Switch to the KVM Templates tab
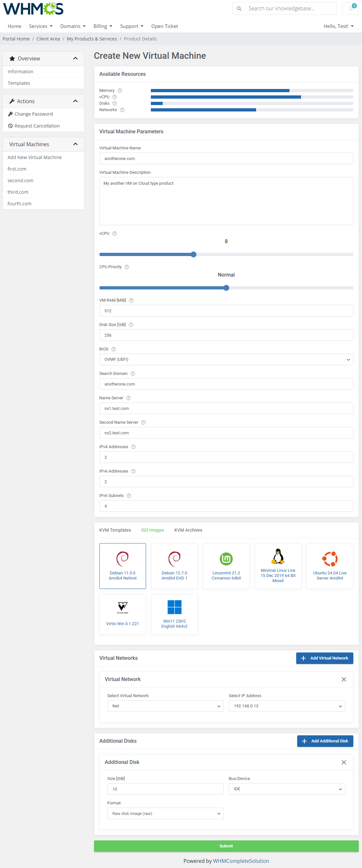The width and height of the screenshot is (362, 868). (115, 530)
